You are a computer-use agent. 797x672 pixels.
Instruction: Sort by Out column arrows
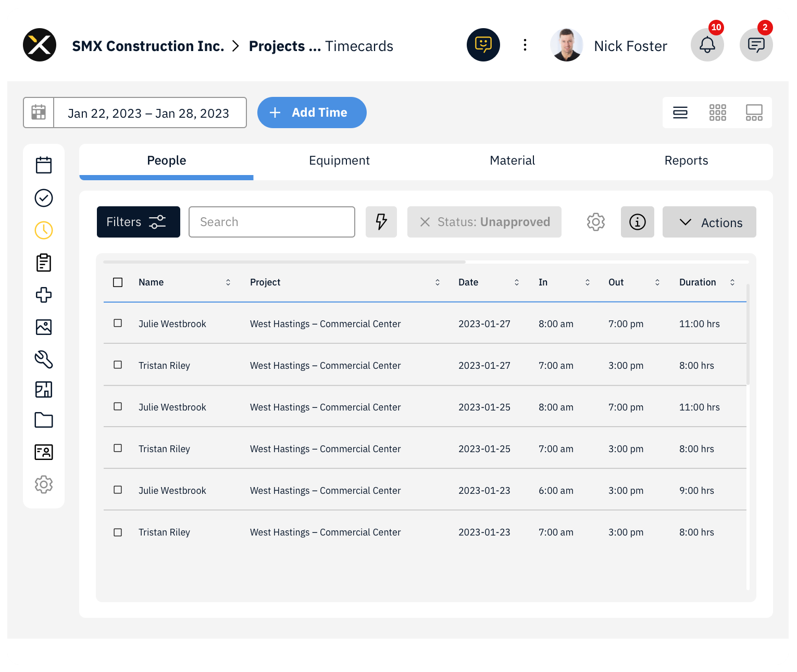point(657,282)
